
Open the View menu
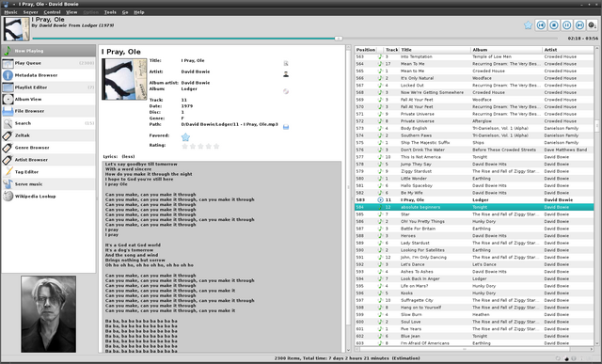(x=71, y=12)
